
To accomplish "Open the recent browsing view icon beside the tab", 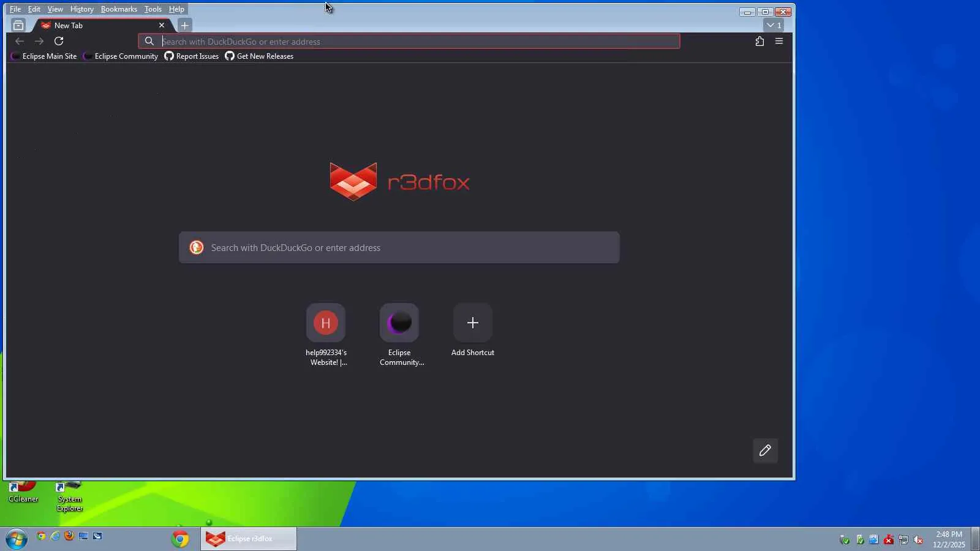I will [18, 25].
